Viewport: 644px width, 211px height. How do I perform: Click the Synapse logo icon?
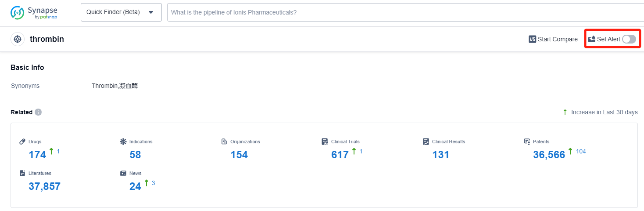[18, 12]
